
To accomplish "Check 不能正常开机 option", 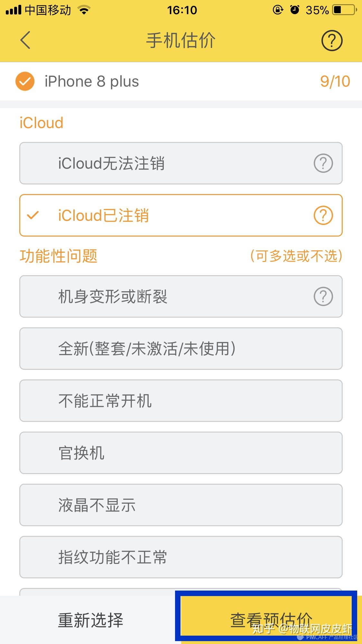I will pos(181,401).
